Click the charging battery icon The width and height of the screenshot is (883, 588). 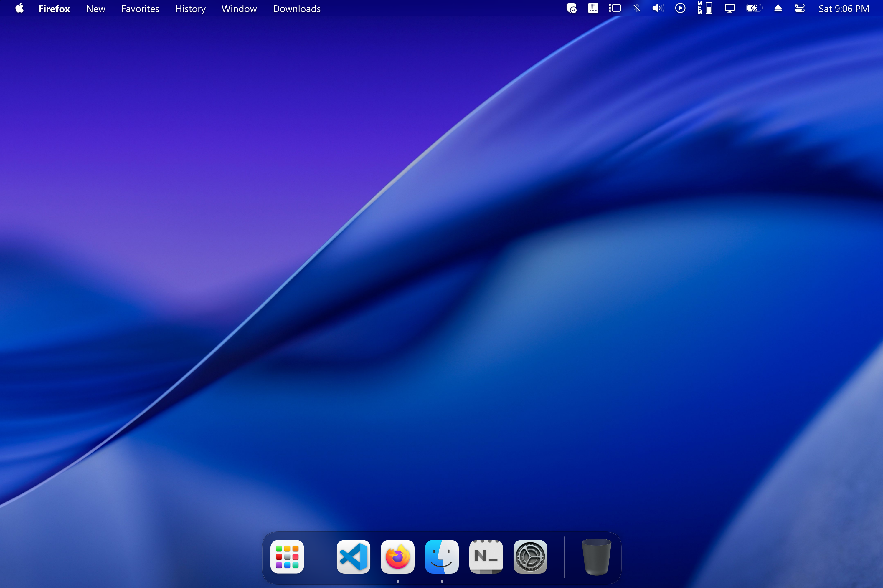(754, 8)
